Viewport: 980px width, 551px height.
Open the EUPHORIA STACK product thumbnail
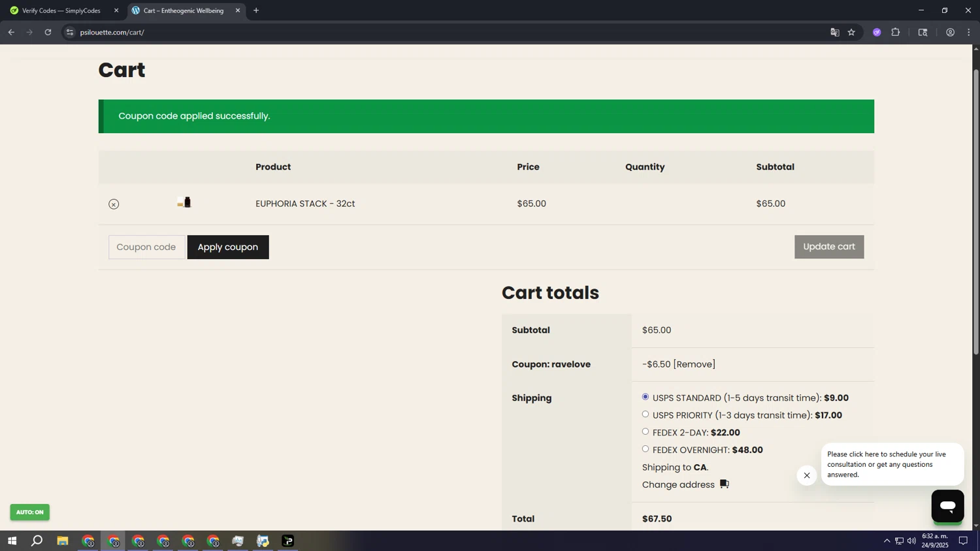184,202
